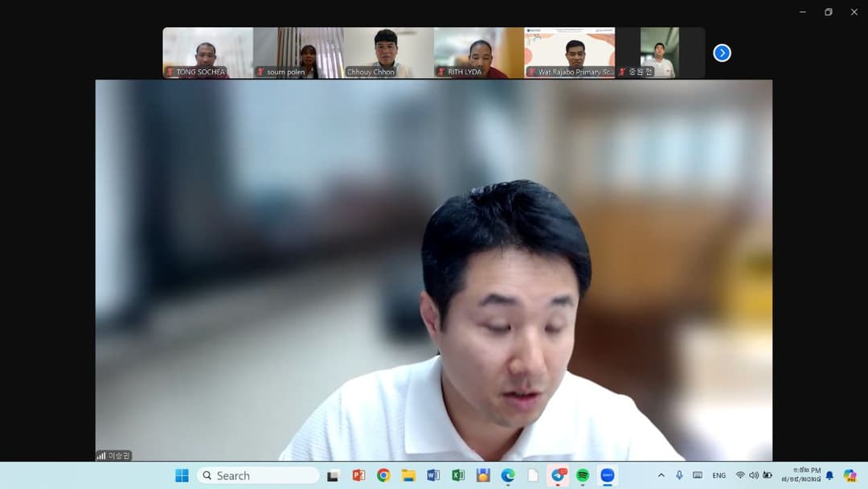Open RITH LYDA's participant thumbnail
Viewport: 868px width, 489px height.
[479, 53]
